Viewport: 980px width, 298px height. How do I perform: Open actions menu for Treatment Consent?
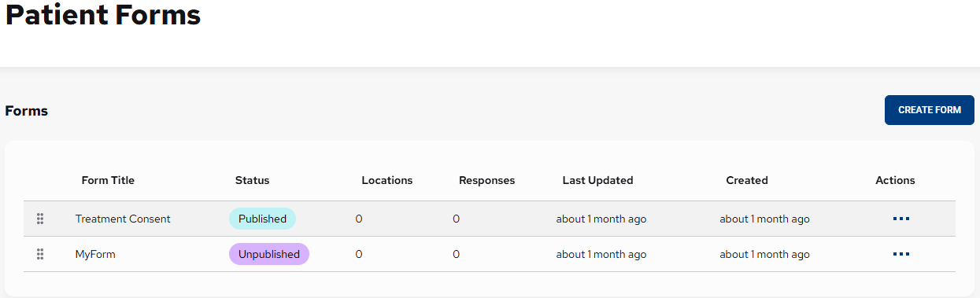click(x=901, y=219)
